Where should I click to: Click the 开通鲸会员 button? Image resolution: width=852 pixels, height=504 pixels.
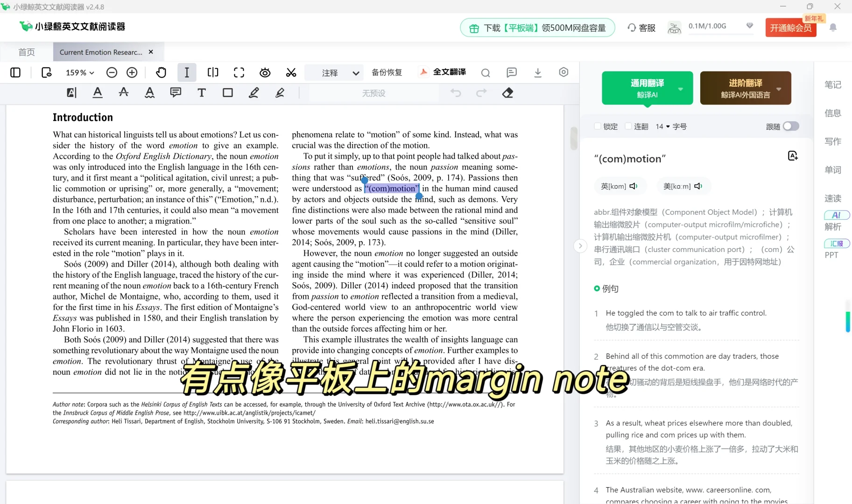point(791,28)
